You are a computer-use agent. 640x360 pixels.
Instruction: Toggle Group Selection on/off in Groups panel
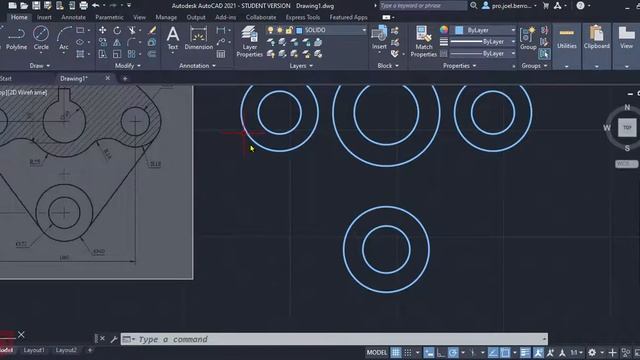coord(544,54)
